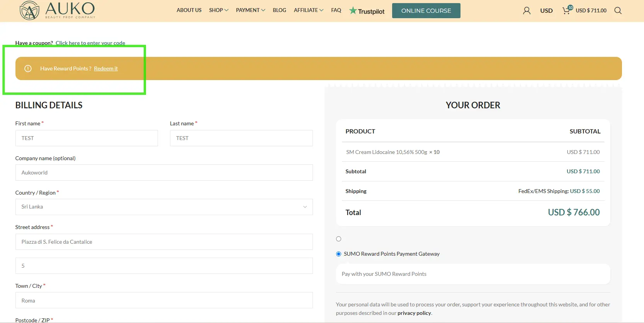Focus the Town / City field with Roma
The height and width of the screenshot is (323, 644).
[164, 300]
